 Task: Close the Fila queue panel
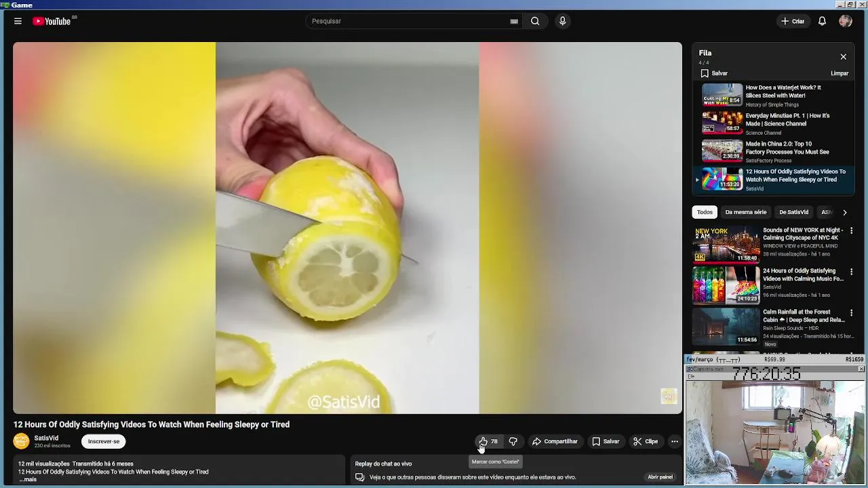[843, 57]
